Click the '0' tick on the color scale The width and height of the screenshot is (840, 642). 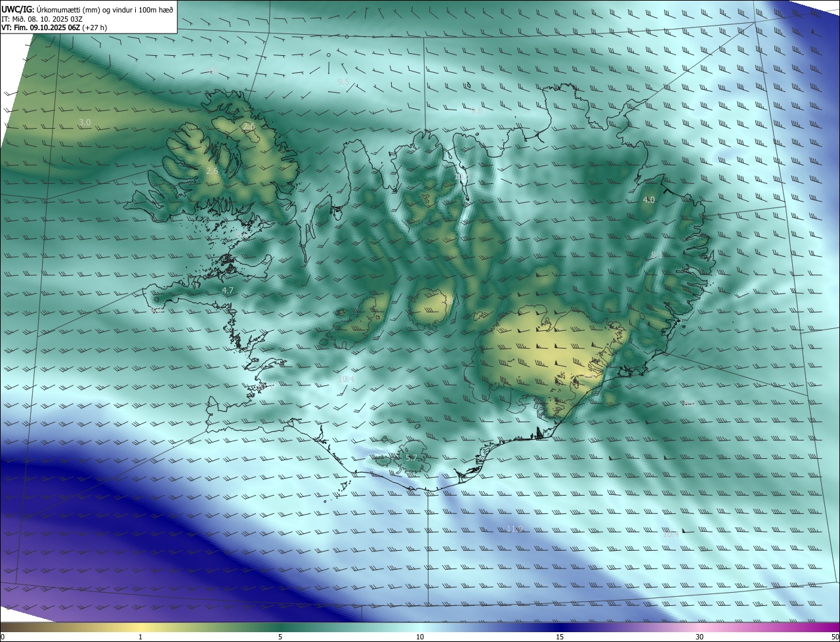[2, 637]
